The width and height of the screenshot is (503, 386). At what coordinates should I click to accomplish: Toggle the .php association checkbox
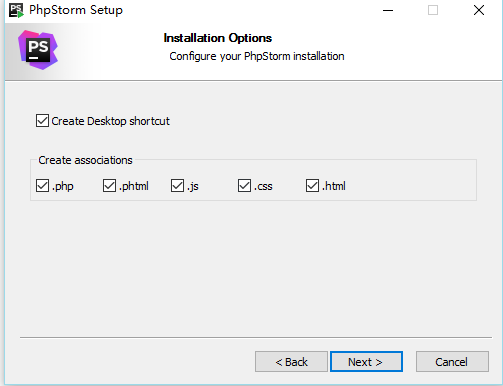(42, 186)
